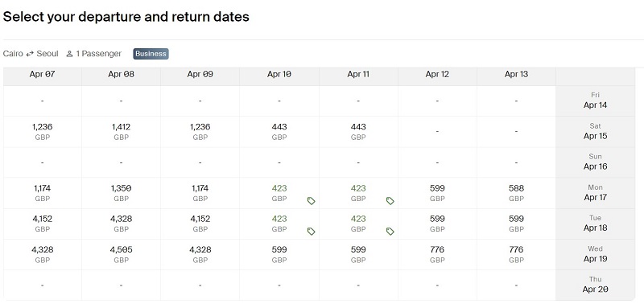Choose 4,152 GBP fare for Apr 09 / Apr 18
The image size is (644, 308).
(x=200, y=224)
